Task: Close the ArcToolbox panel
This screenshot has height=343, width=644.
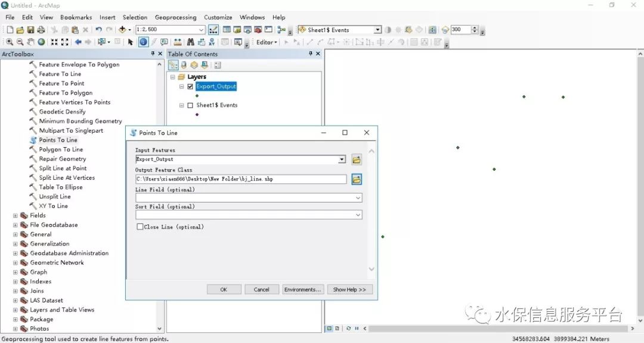Action: pyautogui.click(x=160, y=54)
